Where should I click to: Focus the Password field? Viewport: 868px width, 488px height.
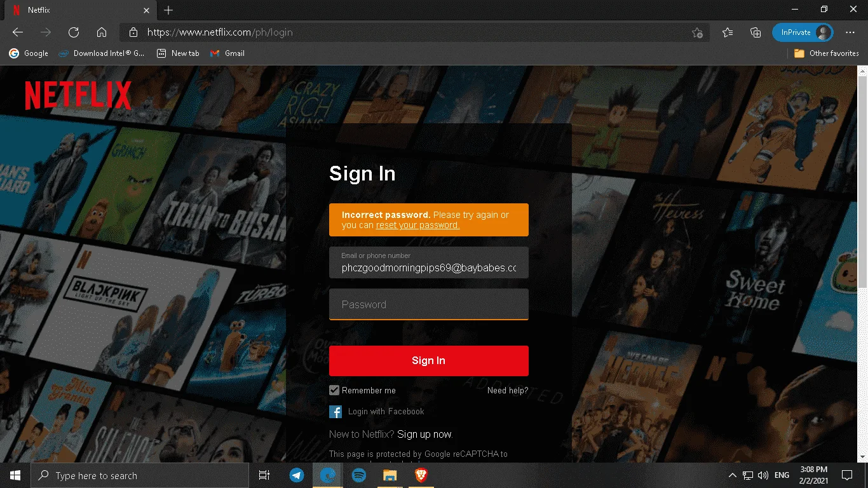(x=429, y=304)
